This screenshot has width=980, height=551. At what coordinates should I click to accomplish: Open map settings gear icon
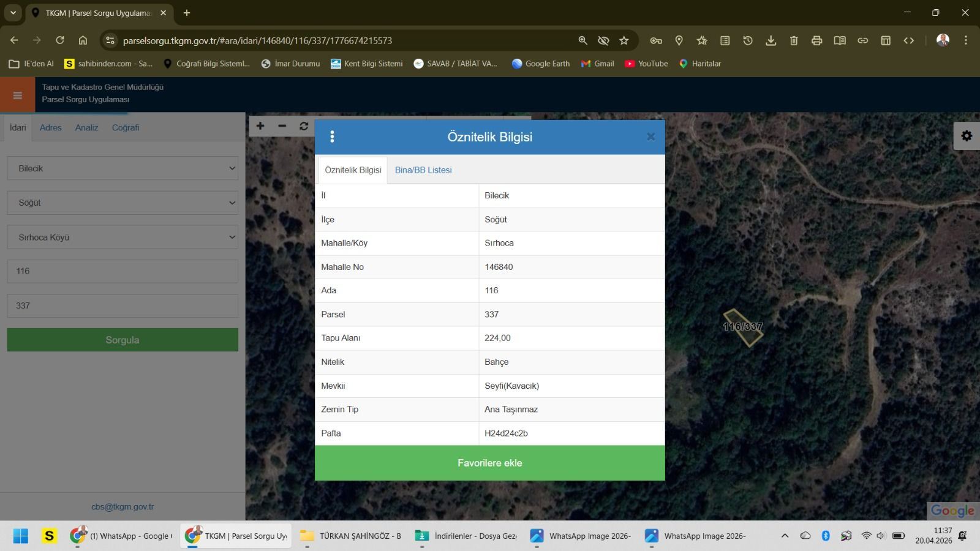point(967,136)
